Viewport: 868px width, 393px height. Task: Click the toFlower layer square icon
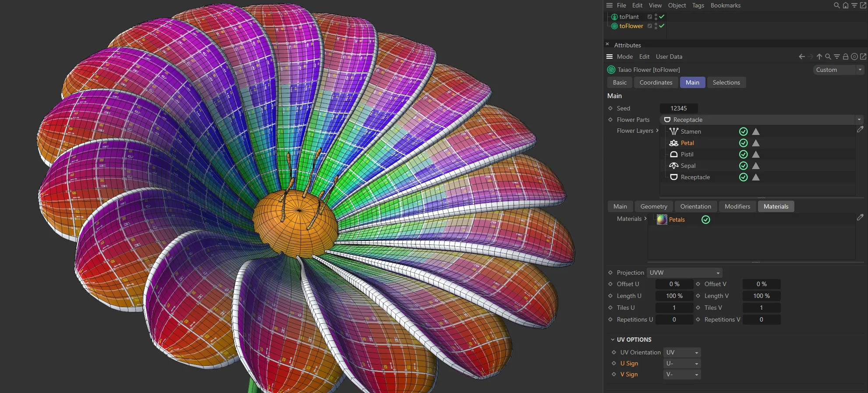point(650,26)
